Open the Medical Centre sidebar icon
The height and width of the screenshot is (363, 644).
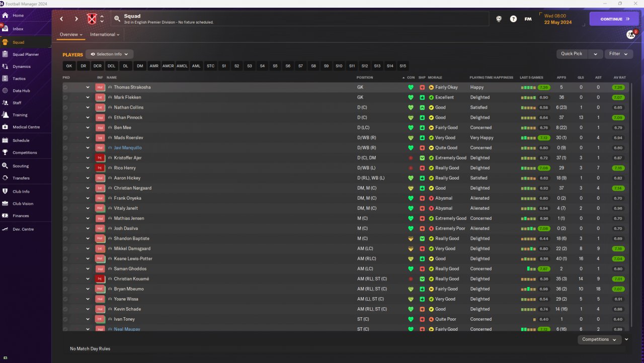click(x=5, y=127)
